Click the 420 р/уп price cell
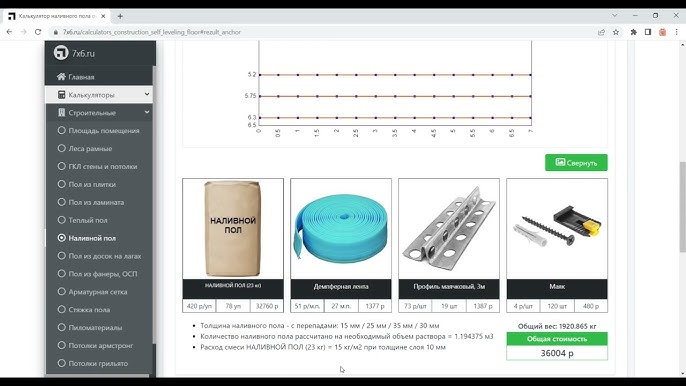The width and height of the screenshot is (686, 386). click(x=199, y=306)
